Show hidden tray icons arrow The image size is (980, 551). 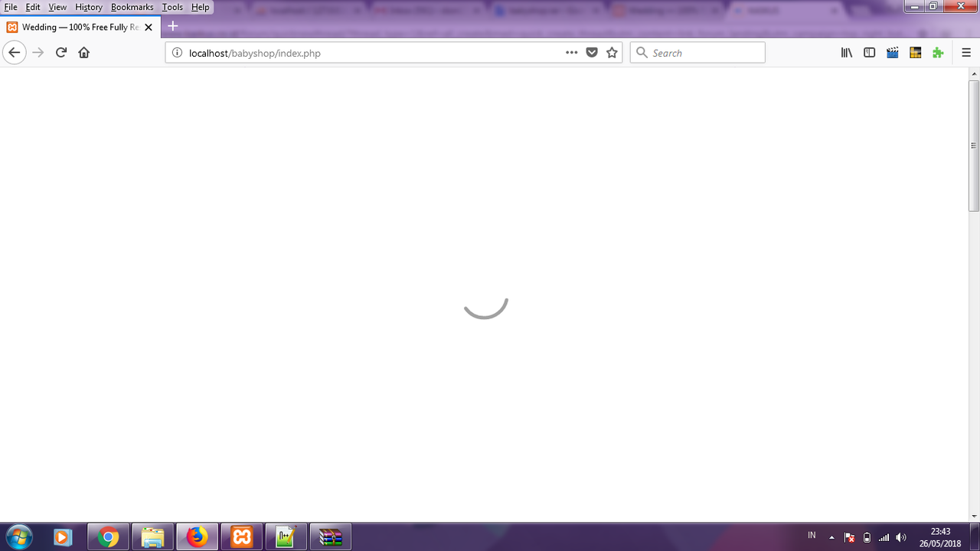coord(831,537)
